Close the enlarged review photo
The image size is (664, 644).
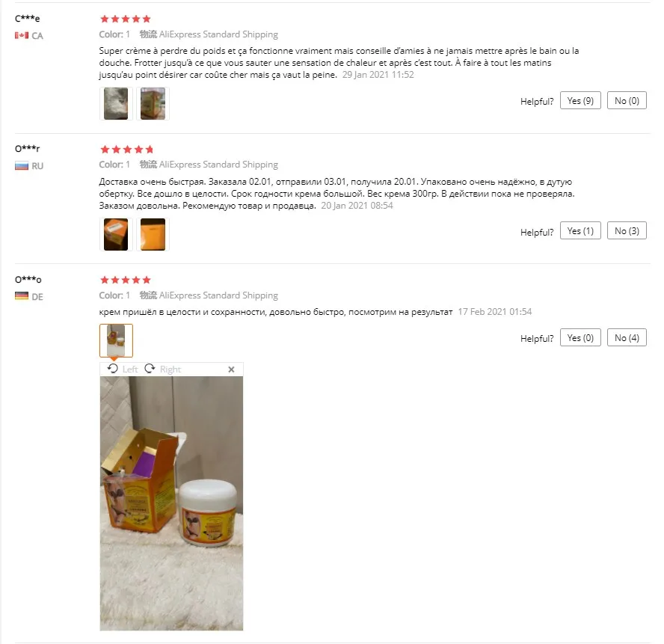231,369
